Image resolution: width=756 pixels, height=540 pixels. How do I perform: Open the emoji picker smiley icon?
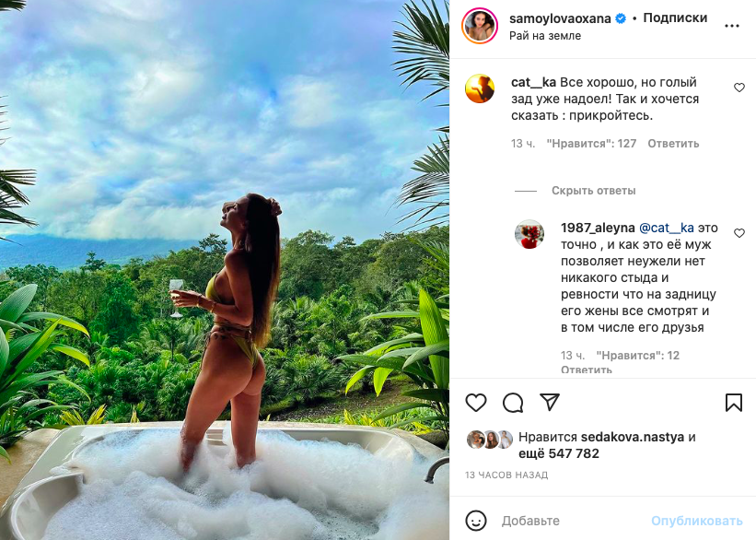pos(475,521)
